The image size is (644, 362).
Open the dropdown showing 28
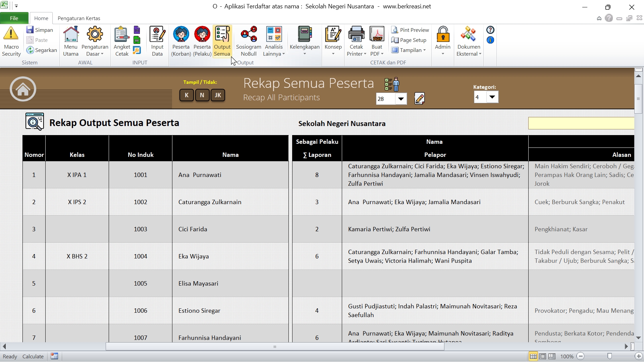(401, 99)
